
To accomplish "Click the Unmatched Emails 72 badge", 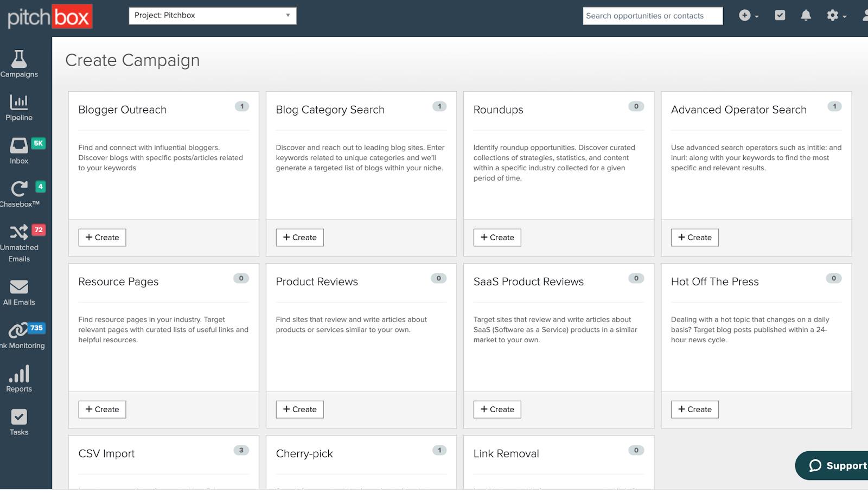I will pos(39,230).
